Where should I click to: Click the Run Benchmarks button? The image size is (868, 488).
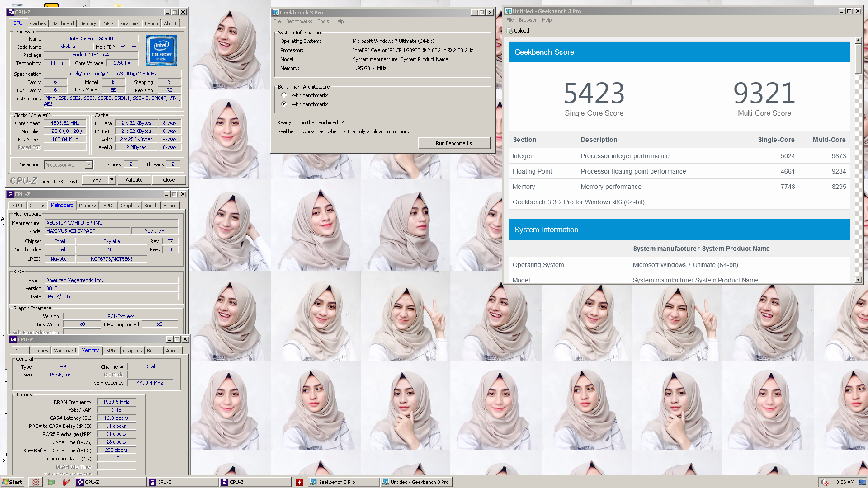click(454, 143)
